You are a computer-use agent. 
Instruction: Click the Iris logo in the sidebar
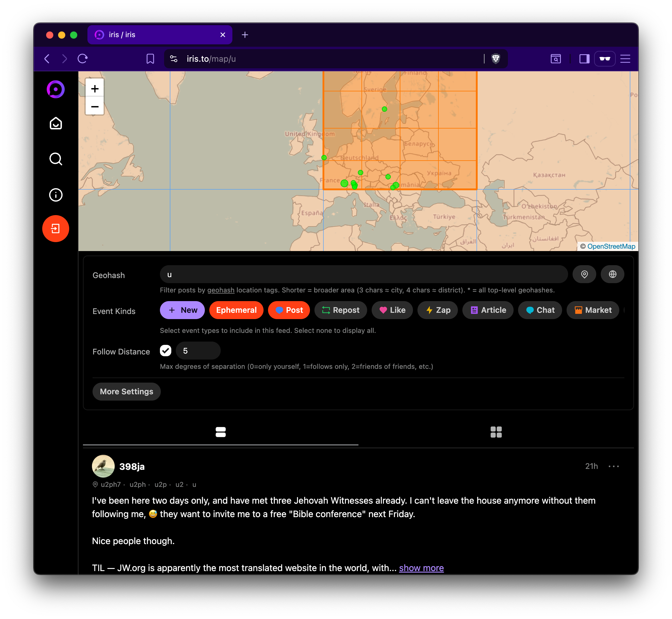click(x=56, y=89)
